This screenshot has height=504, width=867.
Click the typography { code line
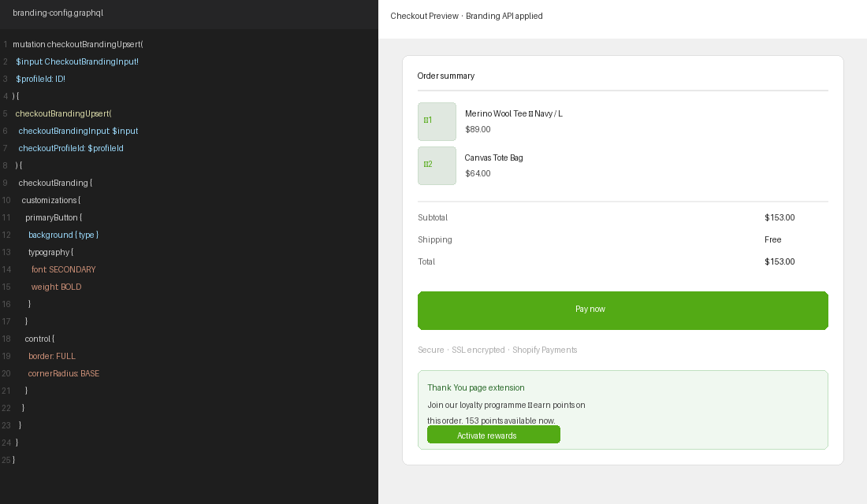coord(51,252)
